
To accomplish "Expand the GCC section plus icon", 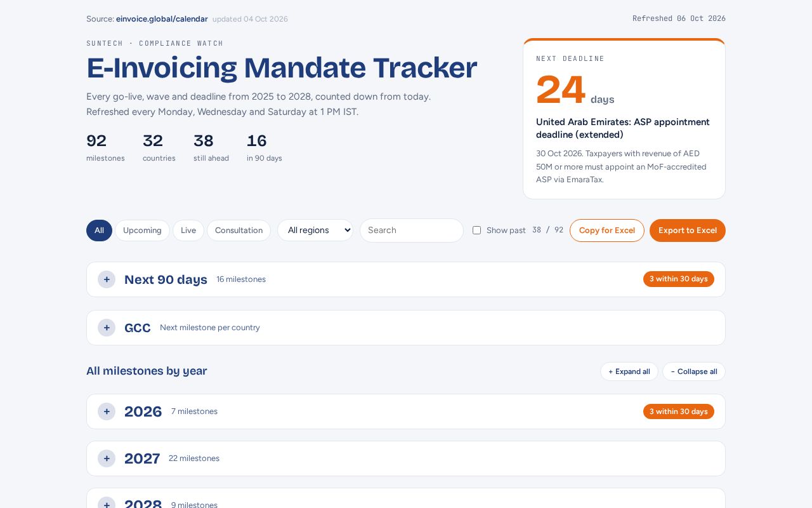I will coord(107,328).
